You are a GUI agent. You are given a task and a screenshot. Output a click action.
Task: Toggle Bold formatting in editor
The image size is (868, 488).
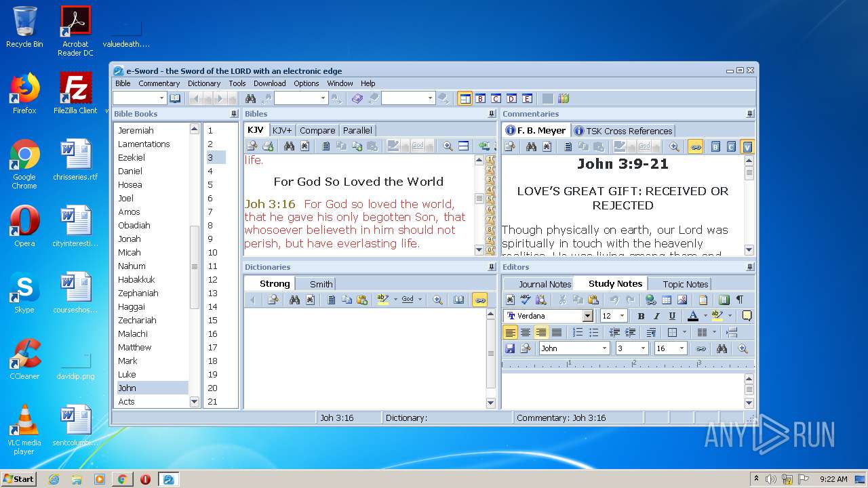click(641, 316)
